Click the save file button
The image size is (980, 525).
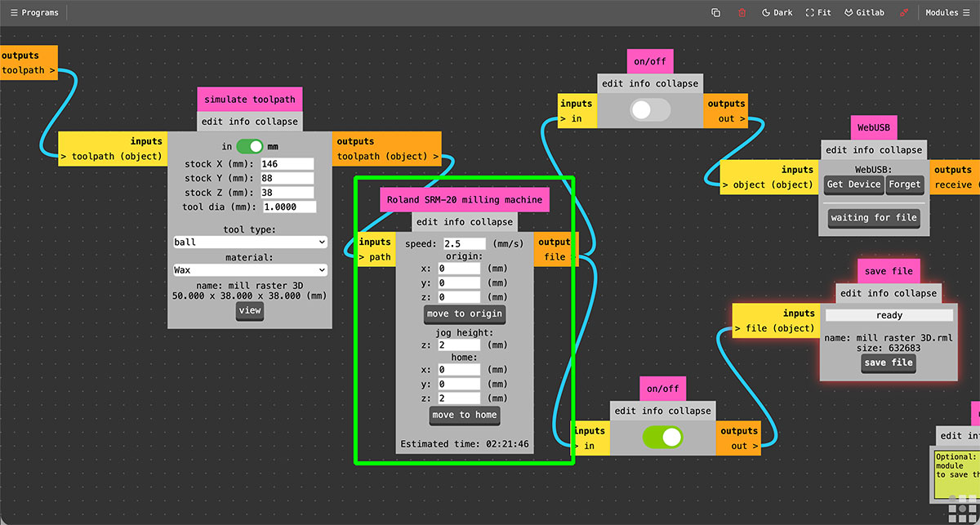click(888, 363)
